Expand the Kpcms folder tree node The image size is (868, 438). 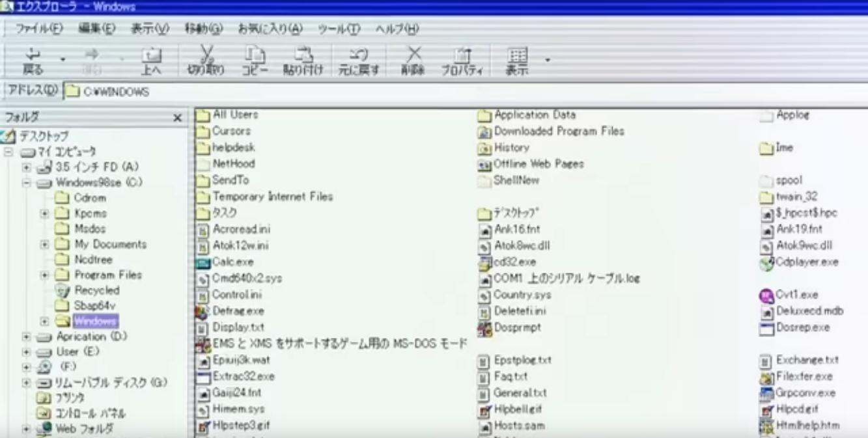[x=45, y=213]
